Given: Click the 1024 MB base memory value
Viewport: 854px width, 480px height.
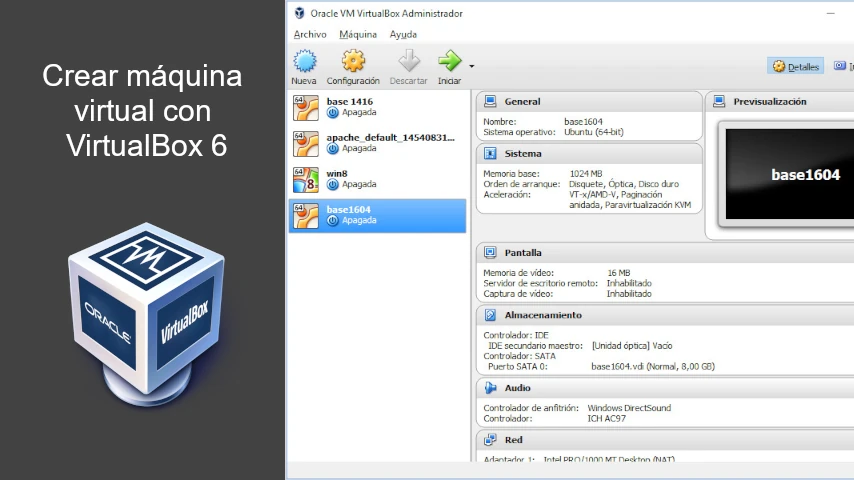Looking at the screenshot, I should [x=586, y=174].
